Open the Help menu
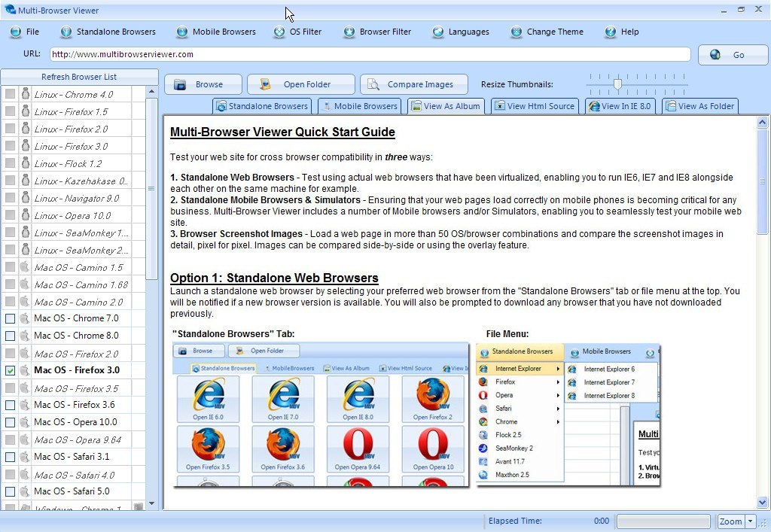Viewport: 771px width, 532px height. (x=621, y=32)
